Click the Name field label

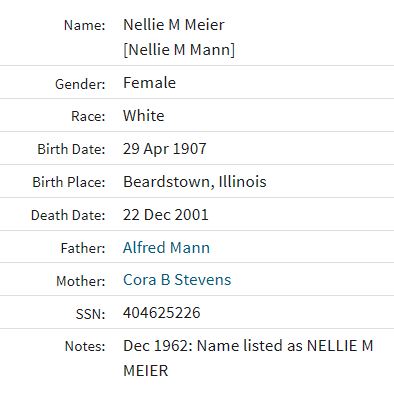coord(85,26)
